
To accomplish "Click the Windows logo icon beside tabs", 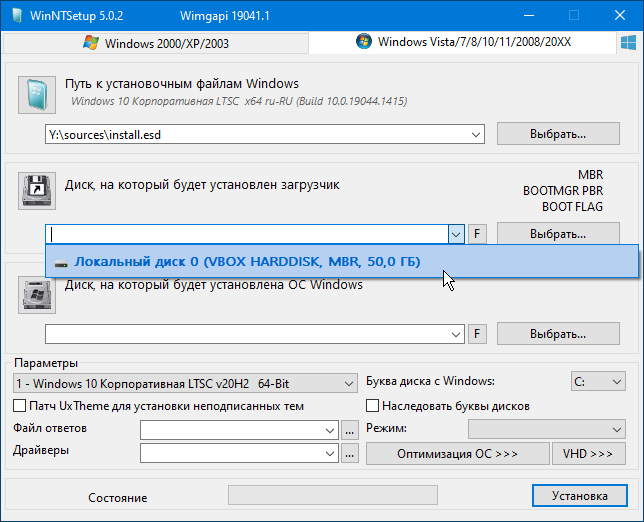I will point(628,42).
